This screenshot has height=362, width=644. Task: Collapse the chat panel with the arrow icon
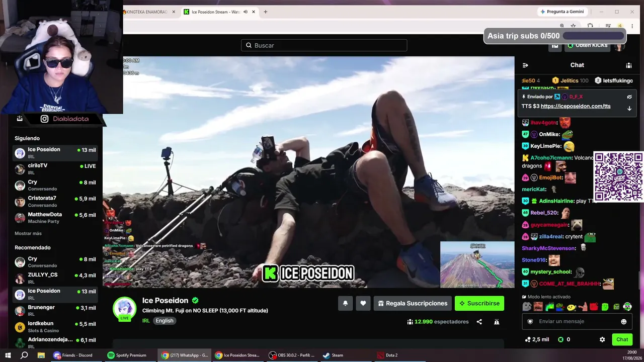click(x=525, y=65)
